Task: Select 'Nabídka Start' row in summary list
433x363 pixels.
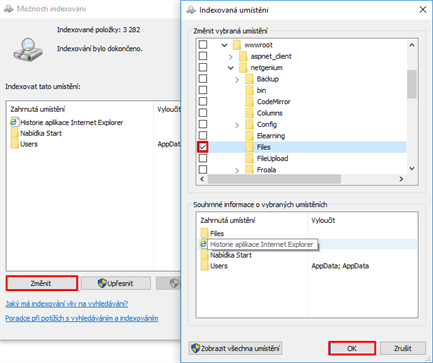Action: 307,255
